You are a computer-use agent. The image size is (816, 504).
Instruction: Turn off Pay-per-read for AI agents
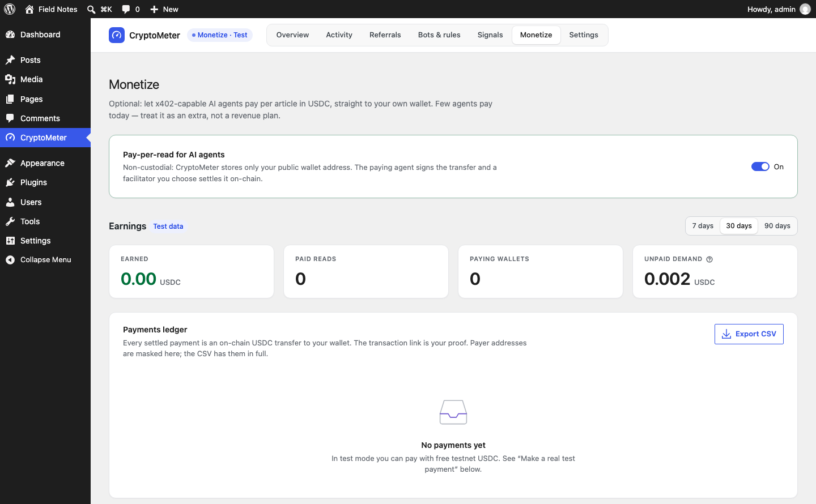point(760,166)
